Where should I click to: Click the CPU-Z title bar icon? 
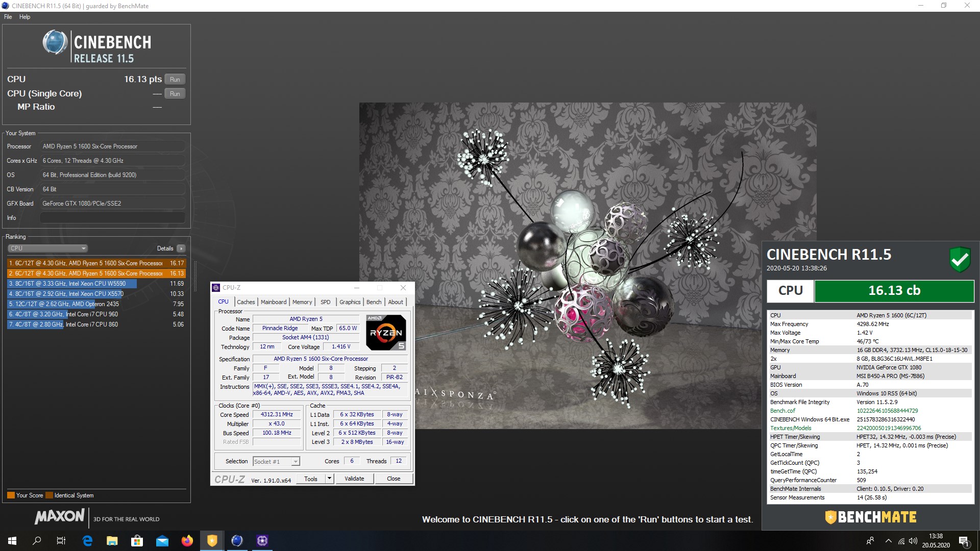click(x=216, y=288)
